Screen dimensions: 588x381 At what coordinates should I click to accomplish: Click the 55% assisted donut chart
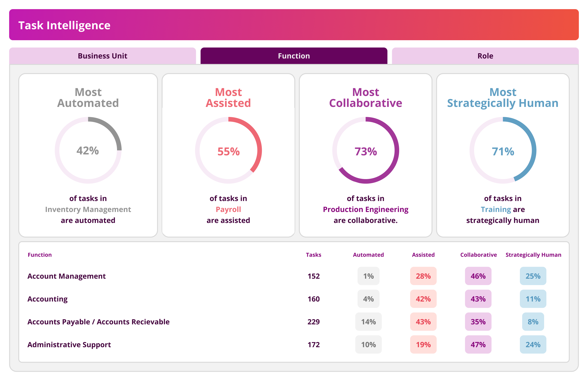point(228,150)
